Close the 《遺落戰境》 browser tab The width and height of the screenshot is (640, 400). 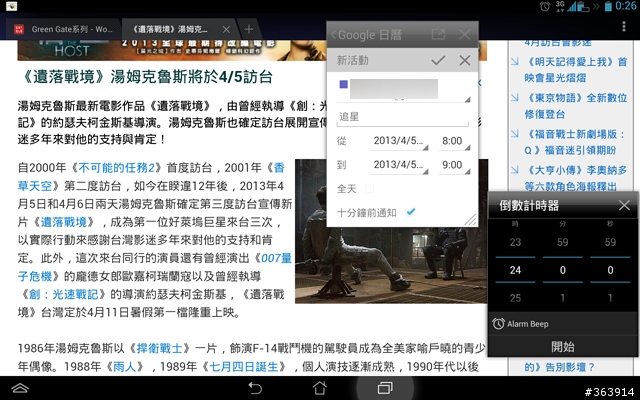pos(226,29)
